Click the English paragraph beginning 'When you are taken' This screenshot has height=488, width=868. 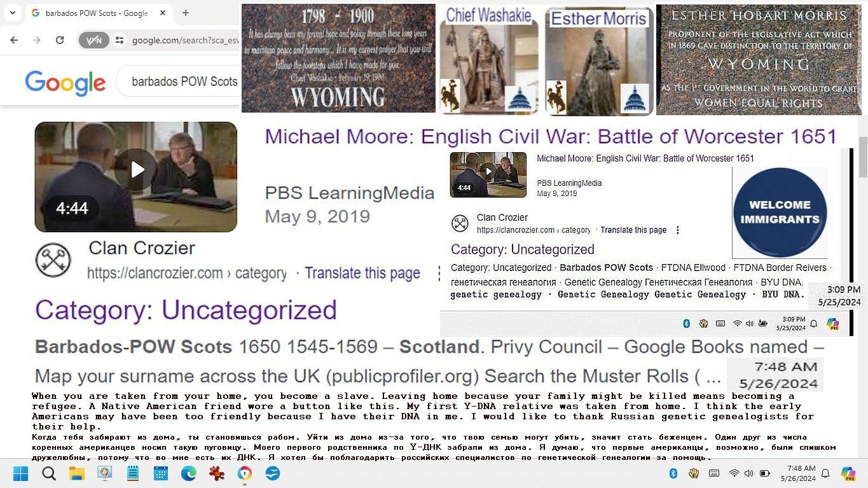(x=423, y=411)
